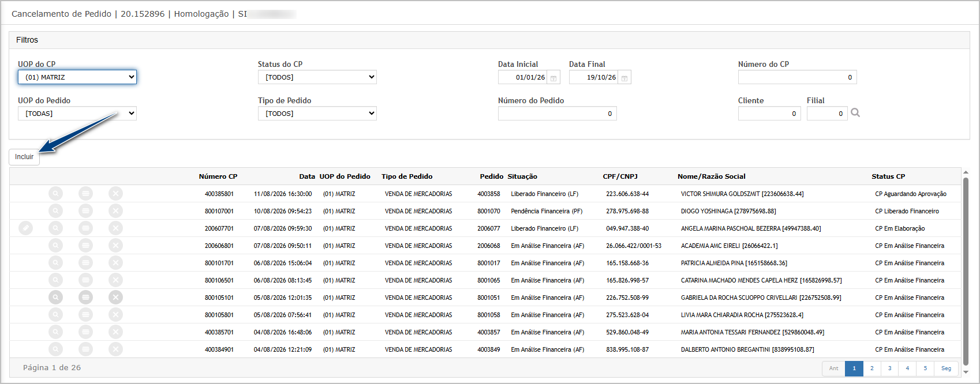Click the search magnifier beside Filial
The image size is (980, 384).
(x=855, y=113)
